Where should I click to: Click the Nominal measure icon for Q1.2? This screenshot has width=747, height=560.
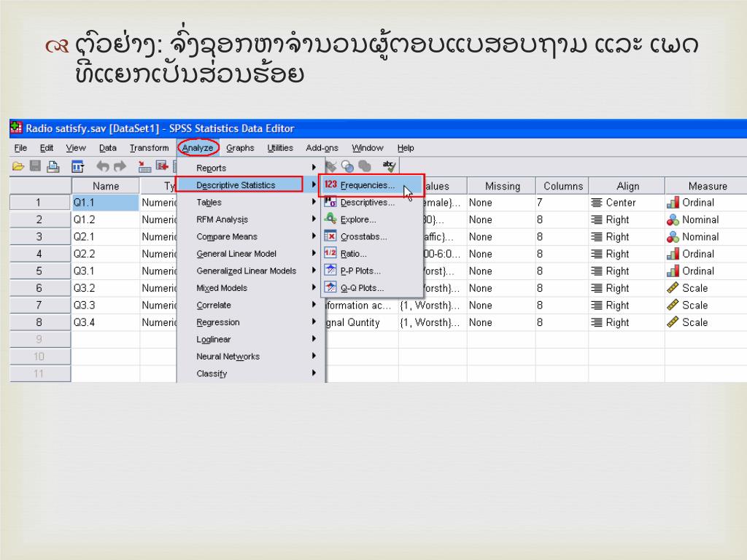673,219
